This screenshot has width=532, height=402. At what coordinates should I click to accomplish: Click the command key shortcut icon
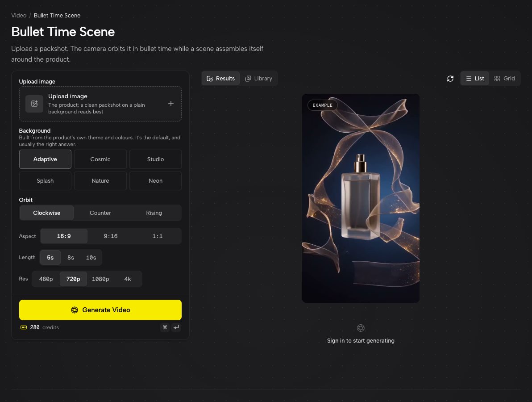165,327
